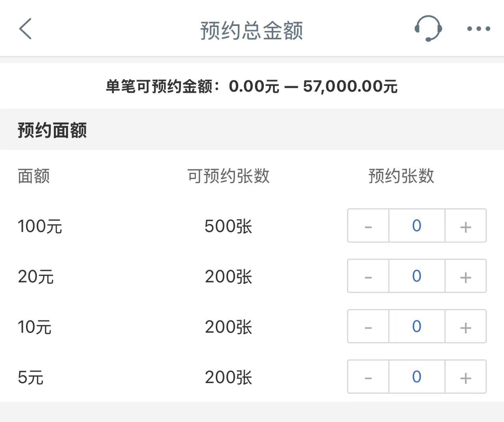Image resolution: width=504 pixels, height=422 pixels.
Task: Add one 10元 note with plus
Action: [465, 327]
